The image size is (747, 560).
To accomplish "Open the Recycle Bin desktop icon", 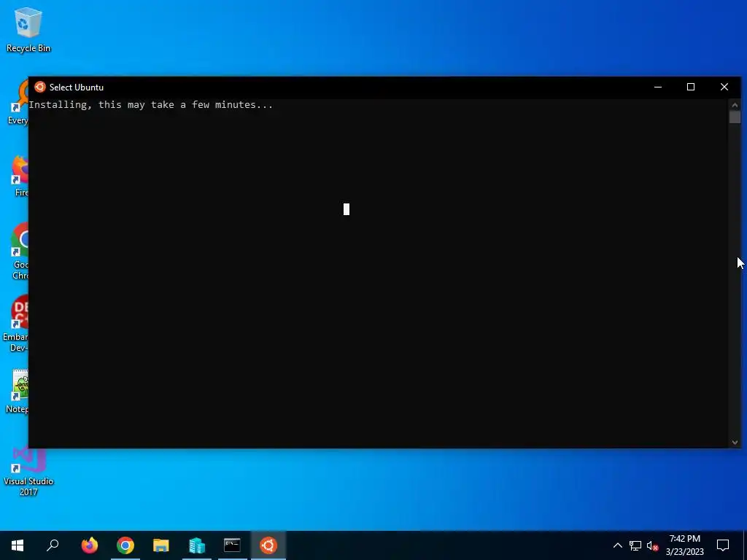I will (28, 30).
